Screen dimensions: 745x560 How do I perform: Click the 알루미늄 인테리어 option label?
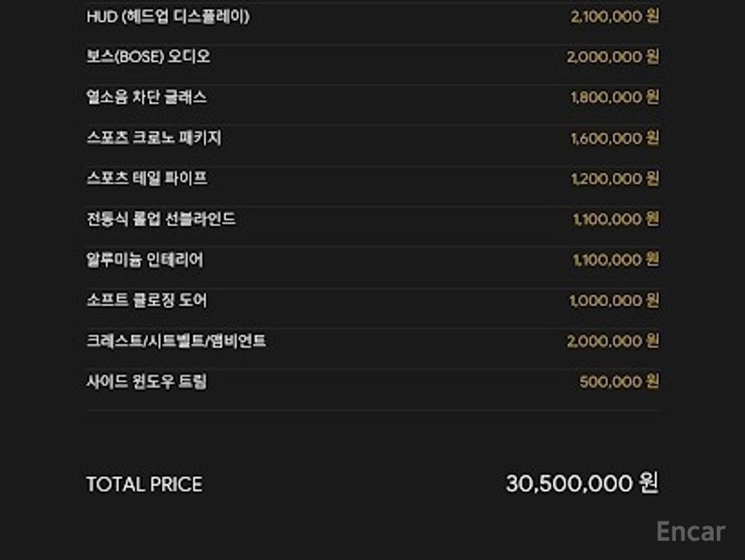(x=145, y=260)
